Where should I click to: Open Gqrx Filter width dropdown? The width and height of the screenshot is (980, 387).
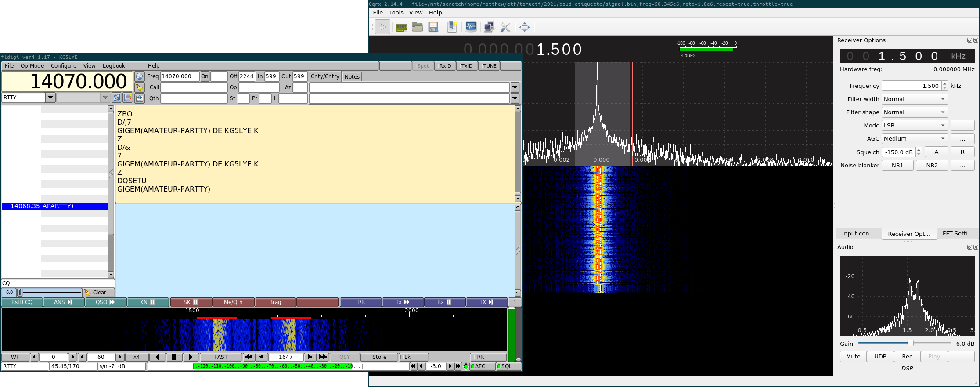[x=915, y=99]
